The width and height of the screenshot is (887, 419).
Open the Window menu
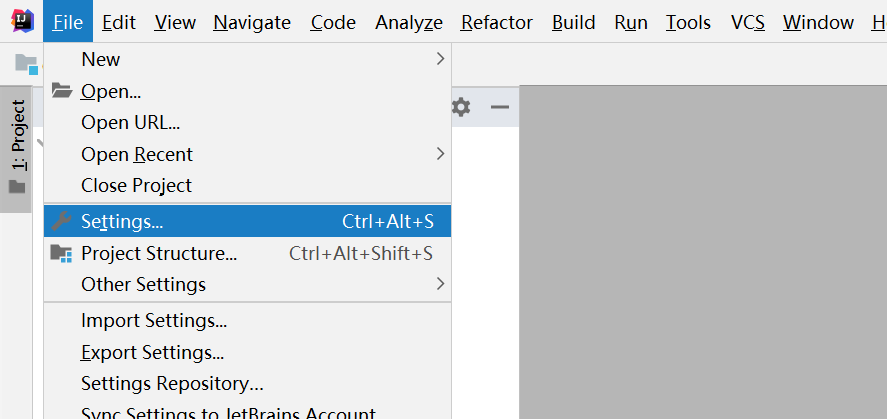click(x=819, y=22)
